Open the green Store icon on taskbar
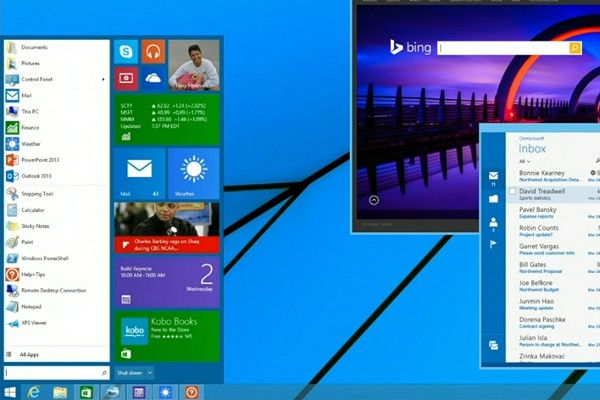Image resolution: width=600 pixels, height=400 pixels. [x=86, y=392]
